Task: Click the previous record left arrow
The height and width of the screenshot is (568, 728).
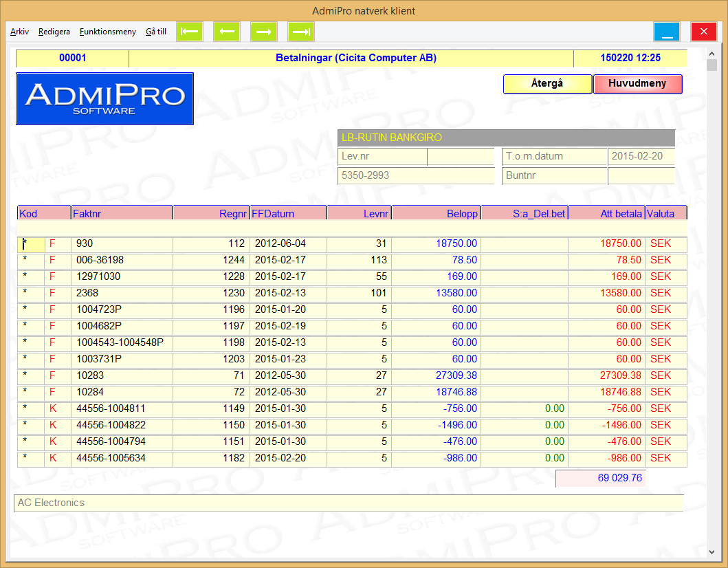Action: pos(227,32)
